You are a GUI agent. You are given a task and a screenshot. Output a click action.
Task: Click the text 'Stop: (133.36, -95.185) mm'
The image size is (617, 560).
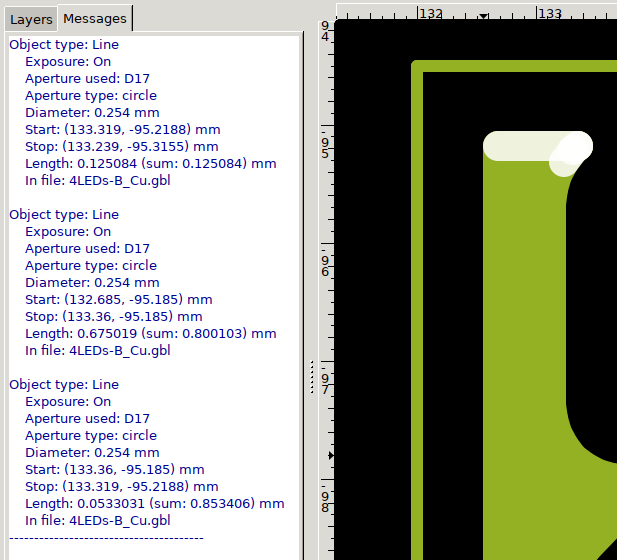(114, 316)
